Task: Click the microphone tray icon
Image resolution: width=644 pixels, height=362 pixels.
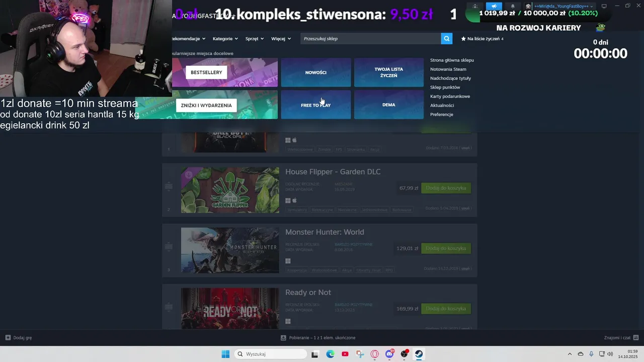Action: click(x=591, y=354)
